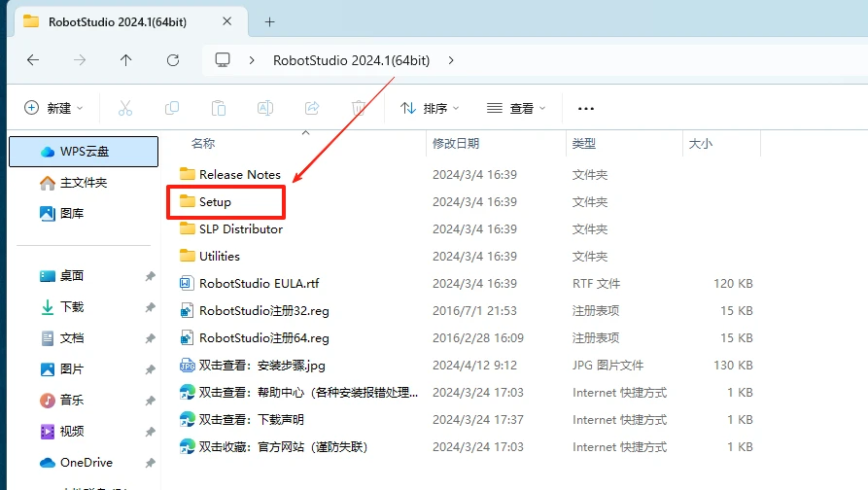This screenshot has height=490, width=868.
Task: Click the 2016/7/1 21:53 date cell
Action: tap(474, 310)
